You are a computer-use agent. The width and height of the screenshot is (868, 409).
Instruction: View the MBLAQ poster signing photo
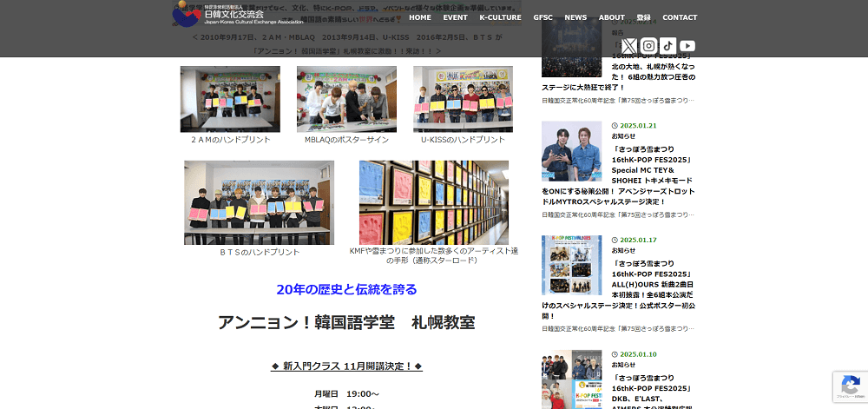tap(346, 99)
